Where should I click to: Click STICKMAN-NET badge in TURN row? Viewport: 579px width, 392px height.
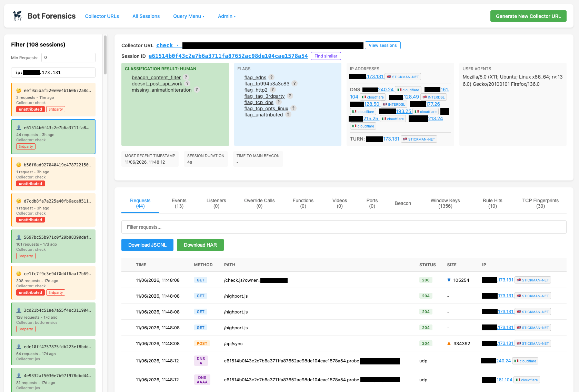[419, 139]
